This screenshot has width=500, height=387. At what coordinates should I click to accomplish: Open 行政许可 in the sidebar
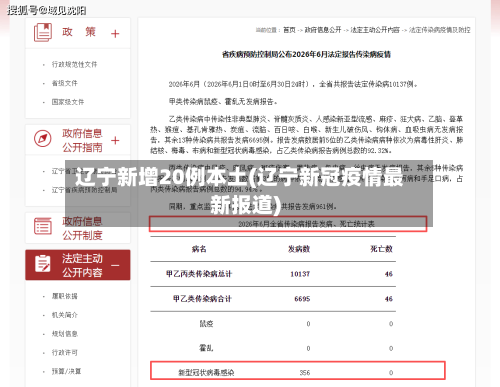click(64, 352)
